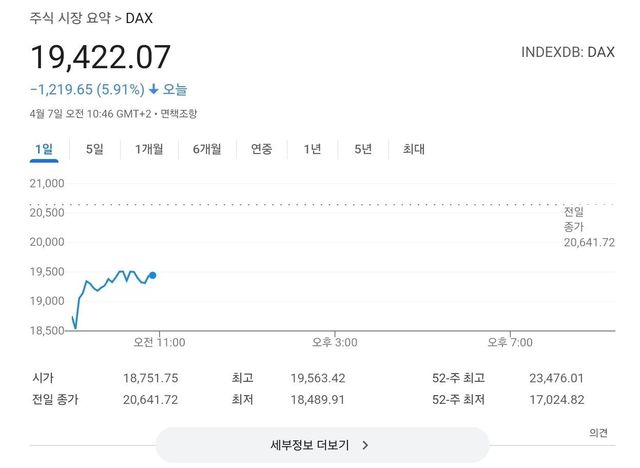Select the 최대 range tab
640x468 pixels.
(413, 150)
